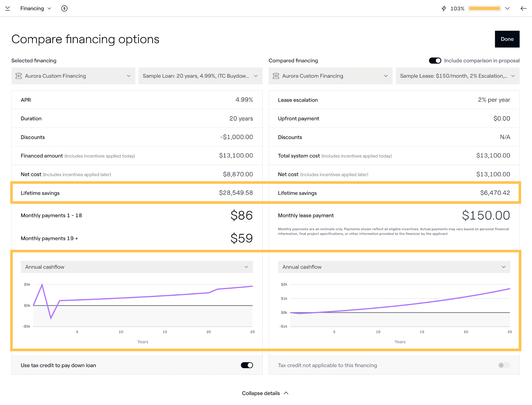Expand the left Annual cashflow chart dropdown
This screenshot has height=405, width=532.
click(x=137, y=267)
